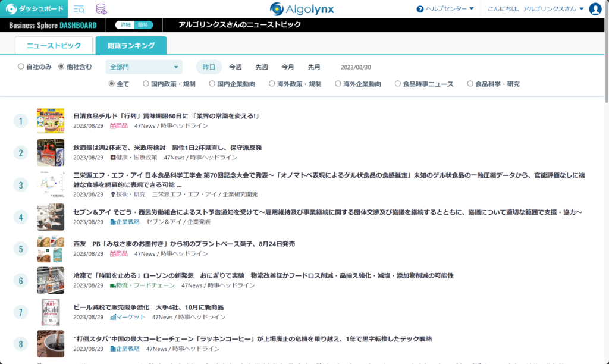
Task: Click the Asahi beer article thumbnail
Action: tap(51, 312)
